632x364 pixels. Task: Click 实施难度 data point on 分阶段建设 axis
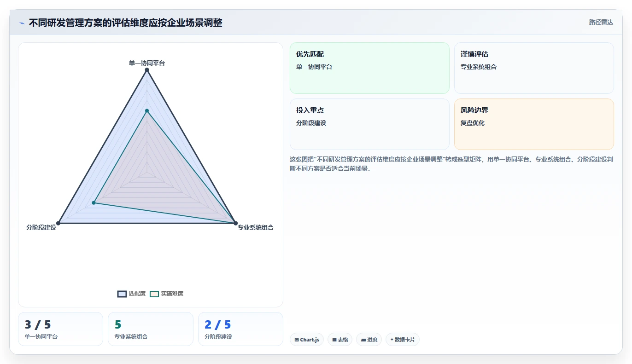94,202
